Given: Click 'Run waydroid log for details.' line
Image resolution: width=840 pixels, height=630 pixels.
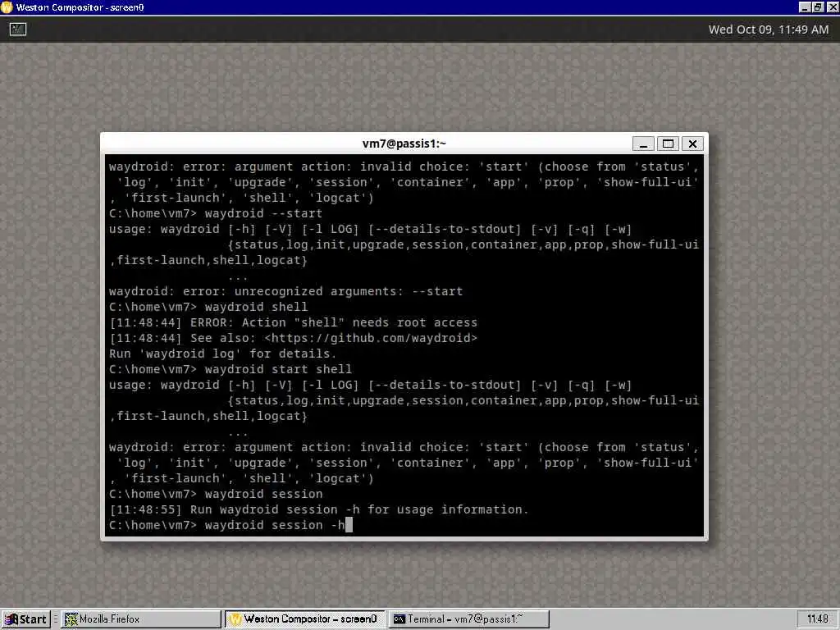Looking at the screenshot, I should [x=222, y=354].
